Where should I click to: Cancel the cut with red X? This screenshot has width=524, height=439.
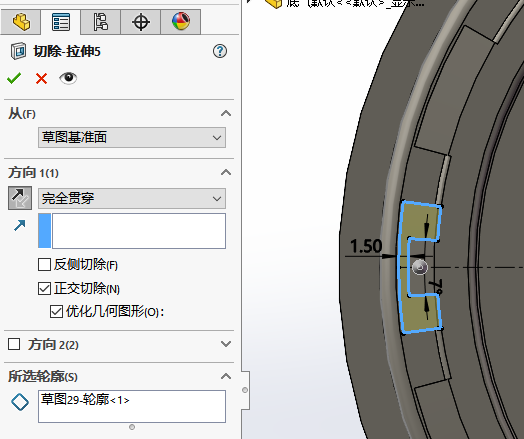(x=41, y=79)
